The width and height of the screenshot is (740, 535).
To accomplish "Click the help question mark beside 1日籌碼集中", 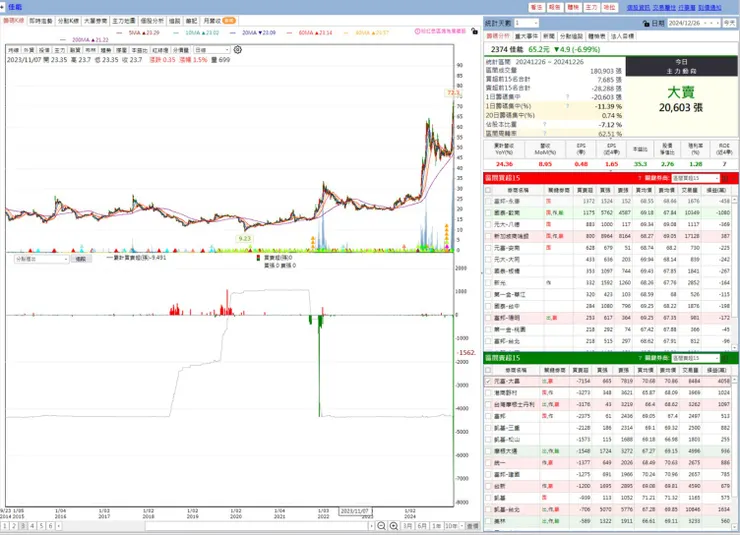I will click(568, 97).
